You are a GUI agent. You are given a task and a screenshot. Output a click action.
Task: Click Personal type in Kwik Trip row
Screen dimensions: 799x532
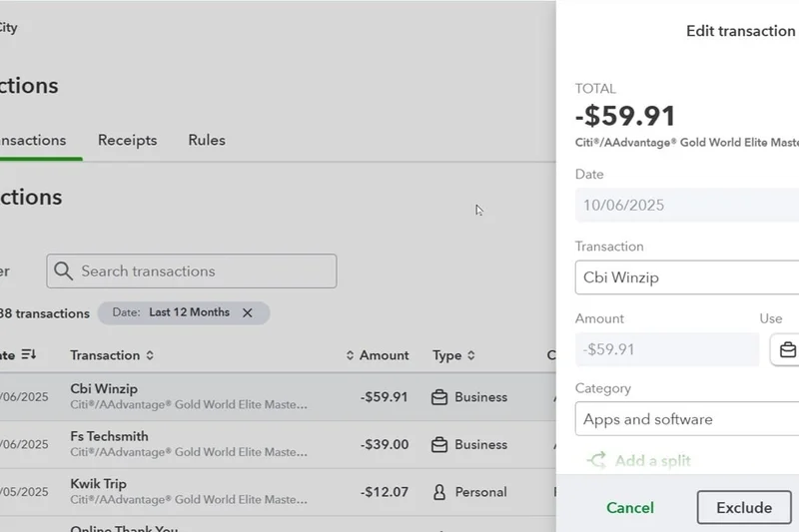tap(481, 492)
